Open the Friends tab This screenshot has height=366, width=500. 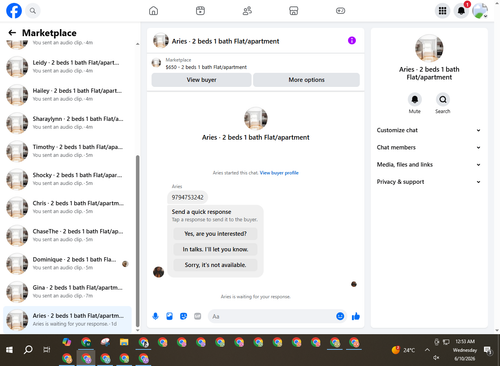point(247,11)
